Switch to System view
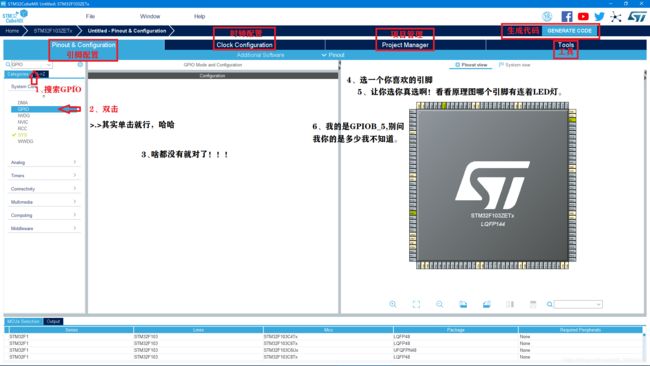Viewport: 650px width, 366px height. (x=514, y=65)
